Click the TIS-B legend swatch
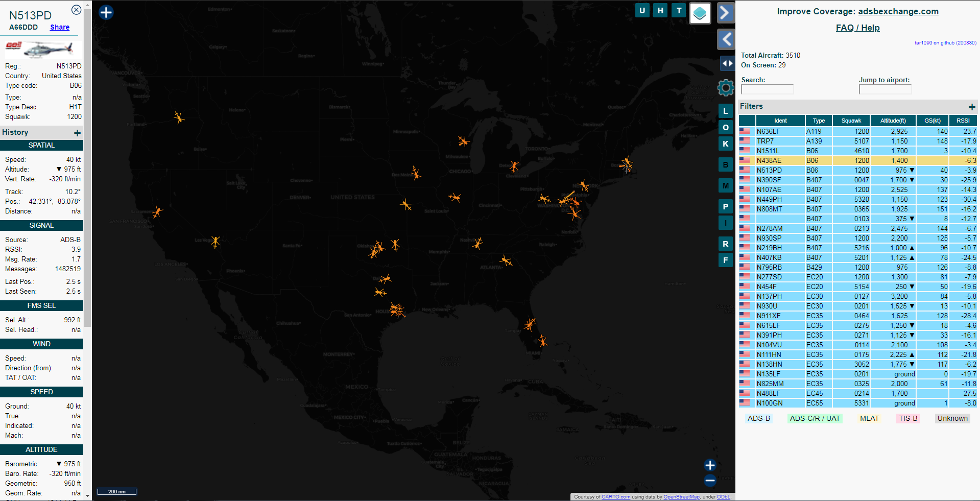 (x=908, y=418)
